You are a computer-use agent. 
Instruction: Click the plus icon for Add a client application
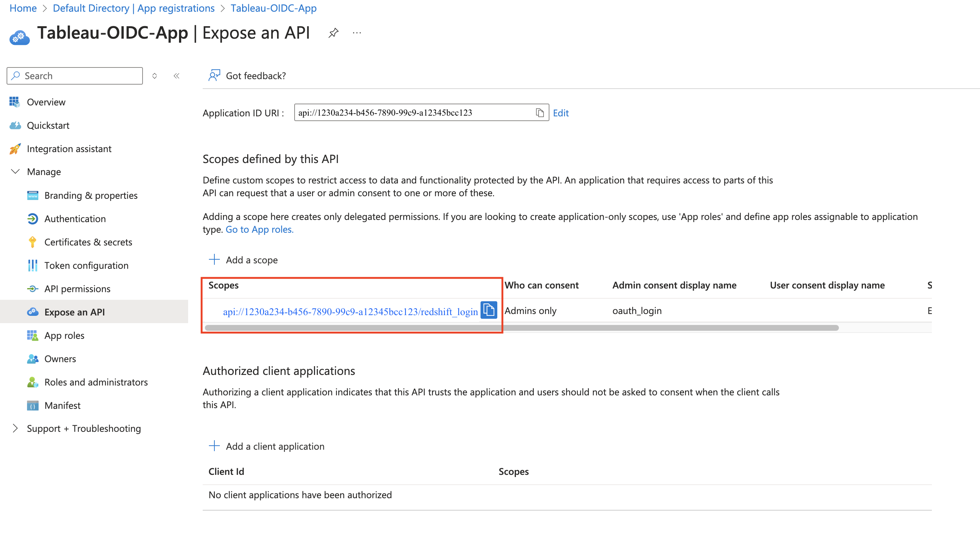[214, 446]
